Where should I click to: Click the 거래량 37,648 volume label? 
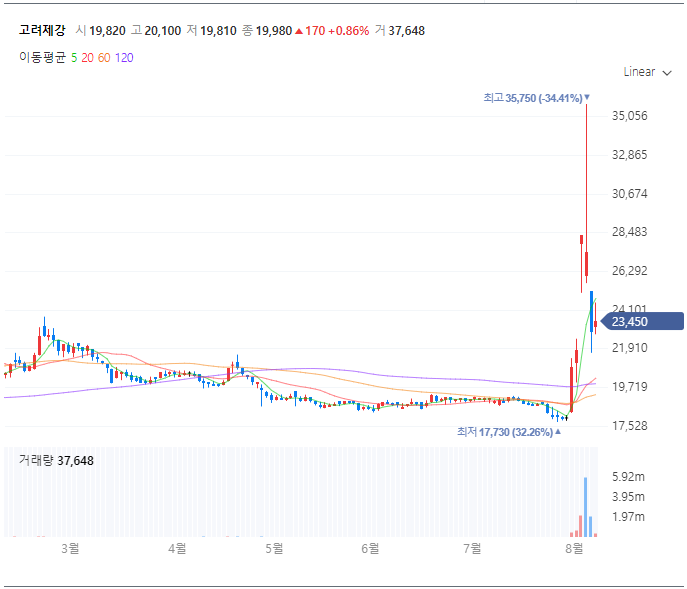[x=56, y=461]
